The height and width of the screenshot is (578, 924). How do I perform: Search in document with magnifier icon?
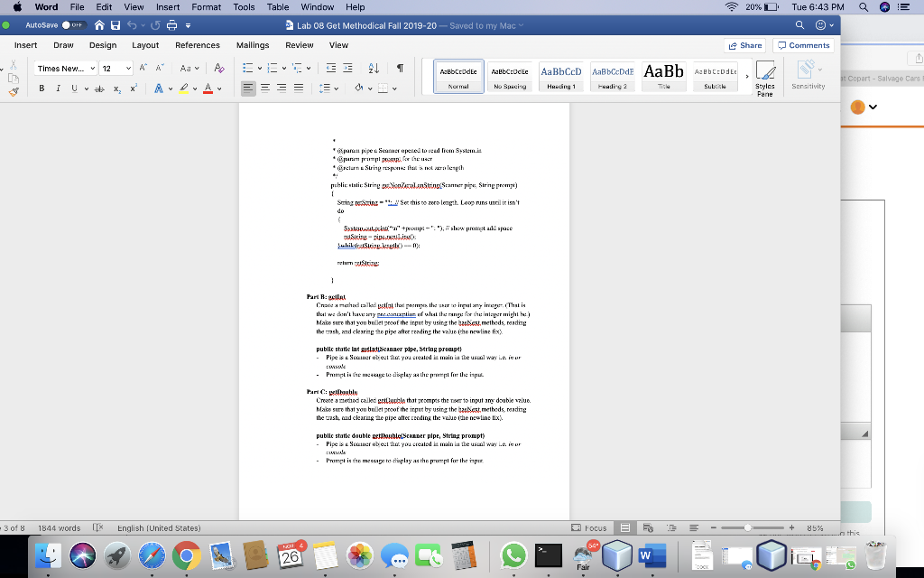point(799,25)
